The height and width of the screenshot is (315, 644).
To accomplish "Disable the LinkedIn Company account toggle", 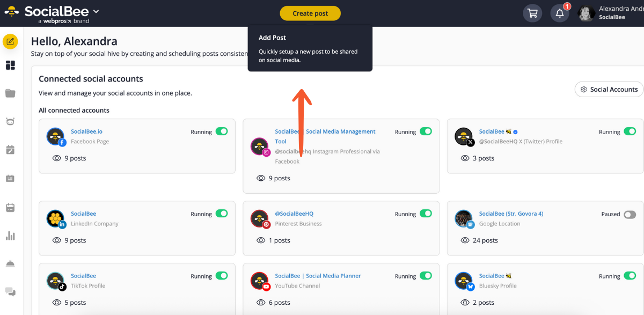I will 222,214.
